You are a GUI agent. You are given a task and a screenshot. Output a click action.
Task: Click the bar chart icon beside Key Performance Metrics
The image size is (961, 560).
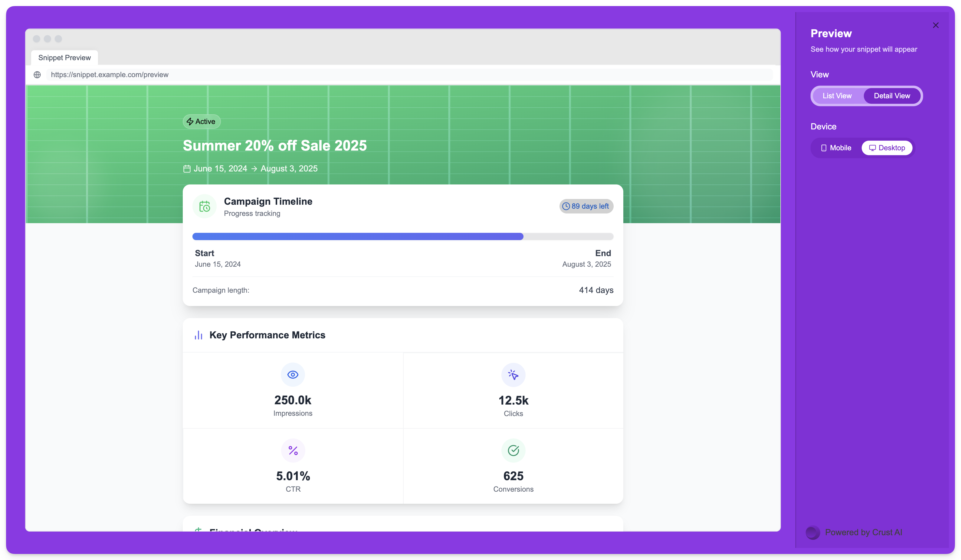tap(198, 335)
